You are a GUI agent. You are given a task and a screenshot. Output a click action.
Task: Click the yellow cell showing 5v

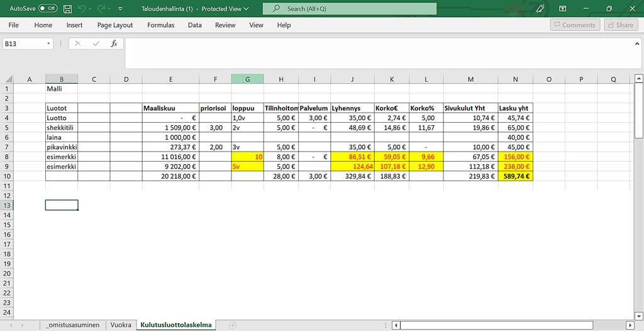[247, 167]
